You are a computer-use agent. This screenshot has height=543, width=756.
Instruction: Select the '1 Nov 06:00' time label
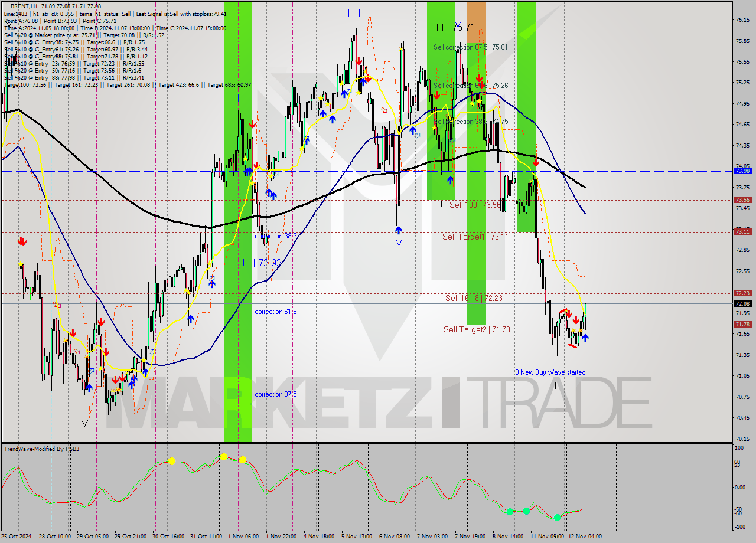click(243, 537)
